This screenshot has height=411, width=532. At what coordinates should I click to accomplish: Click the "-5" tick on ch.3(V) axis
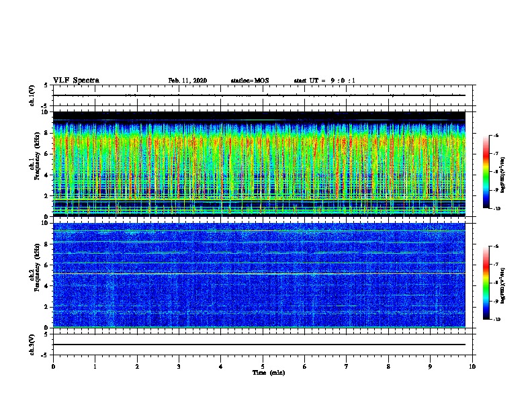[45, 355]
